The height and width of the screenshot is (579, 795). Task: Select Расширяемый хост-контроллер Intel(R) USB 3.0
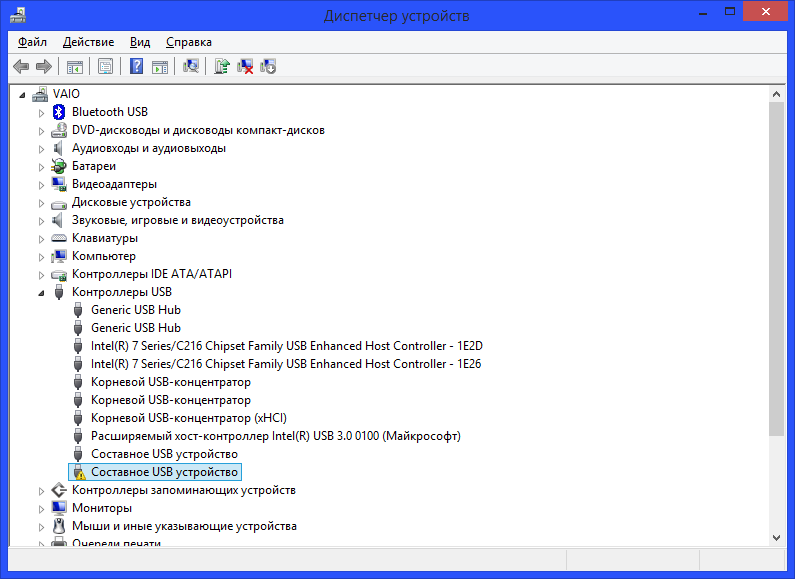click(275, 436)
